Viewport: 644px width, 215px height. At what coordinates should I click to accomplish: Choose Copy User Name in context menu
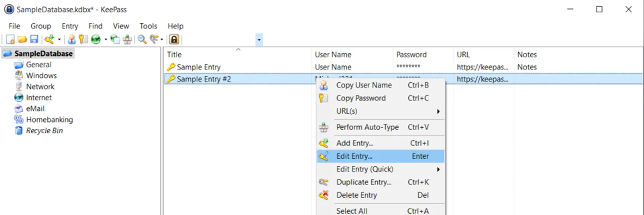tap(381, 85)
